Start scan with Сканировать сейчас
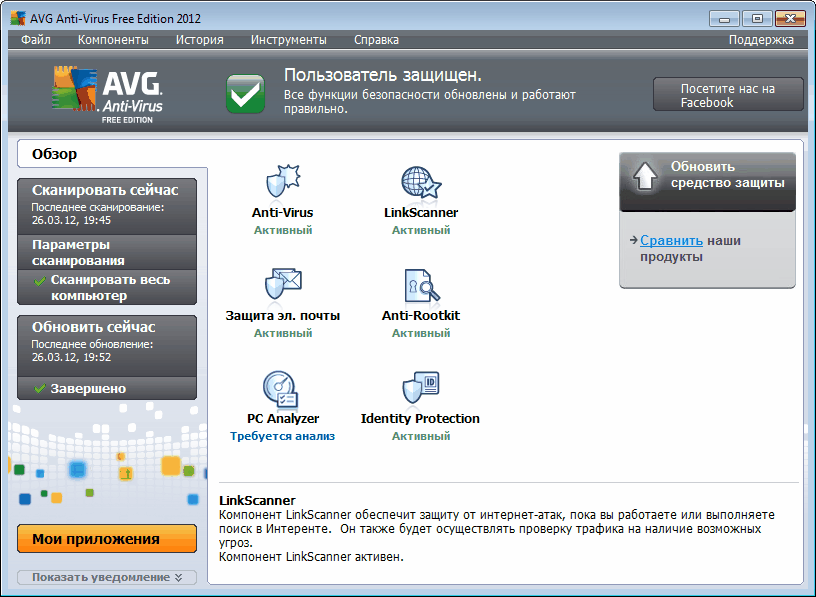Screen dimensions: 816x597 [x=107, y=206]
